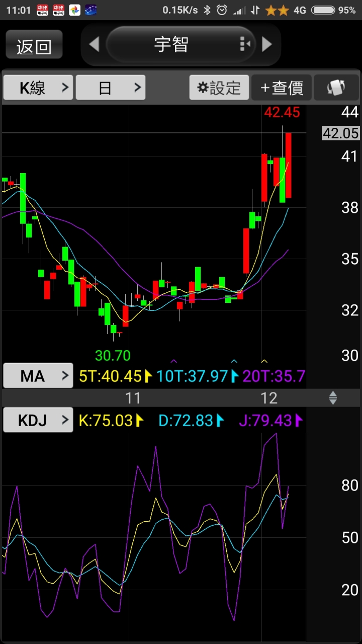
Task: Tap the 80 level on KDJ axis
Action: 350,486
